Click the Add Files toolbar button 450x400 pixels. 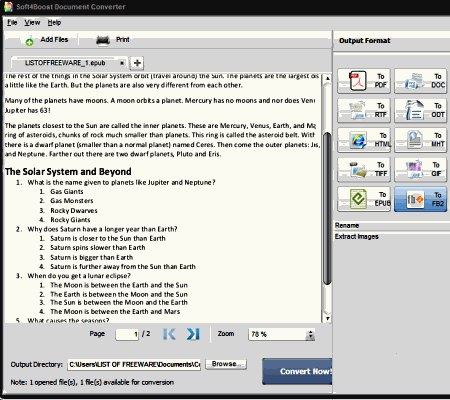coord(47,40)
